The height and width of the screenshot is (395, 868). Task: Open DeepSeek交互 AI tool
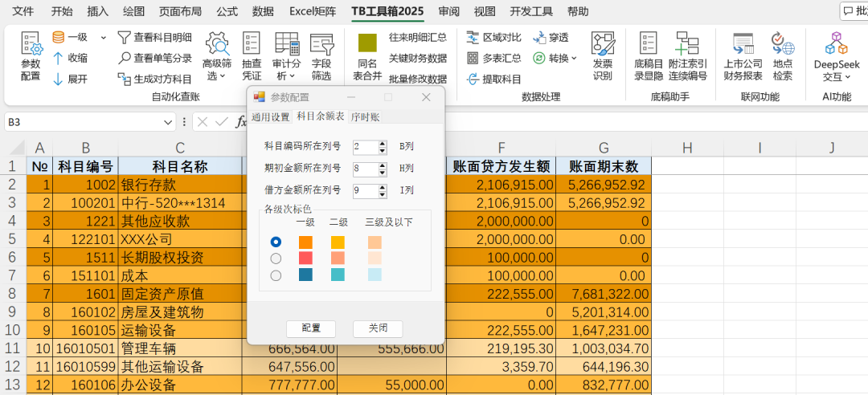tap(837, 56)
